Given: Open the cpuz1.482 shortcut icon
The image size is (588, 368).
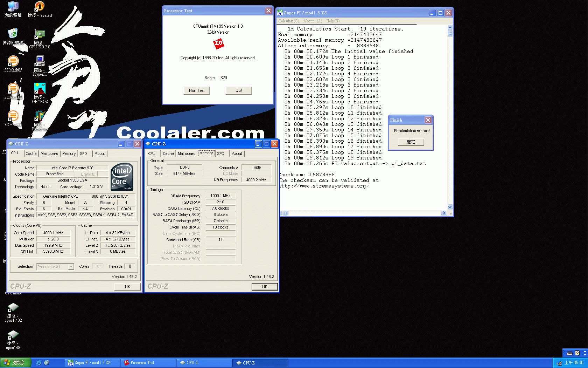Looking at the screenshot, I should [x=13, y=307].
